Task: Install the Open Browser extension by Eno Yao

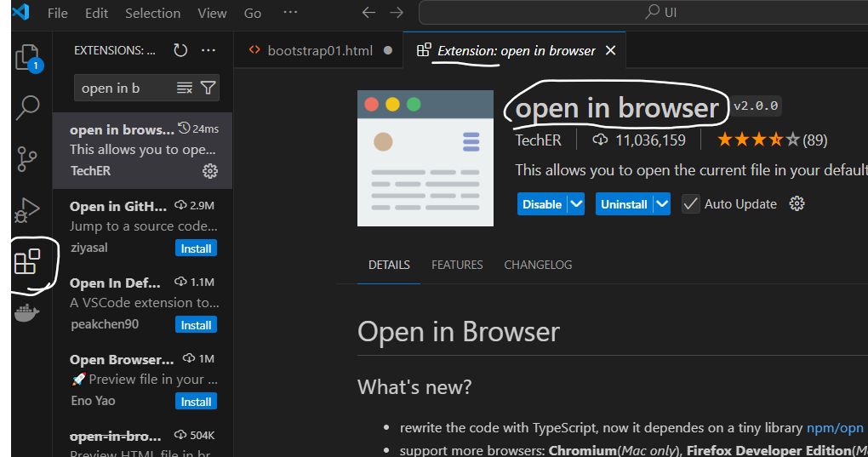Action: tap(196, 401)
